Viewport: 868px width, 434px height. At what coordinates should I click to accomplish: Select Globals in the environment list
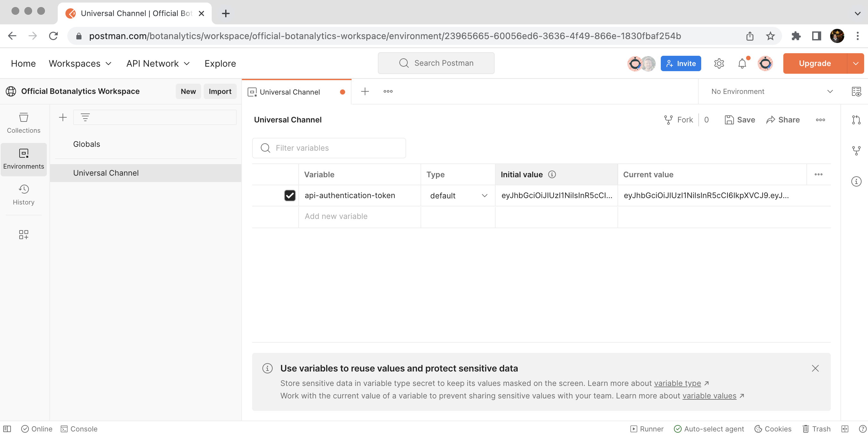pyautogui.click(x=87, y=144)
